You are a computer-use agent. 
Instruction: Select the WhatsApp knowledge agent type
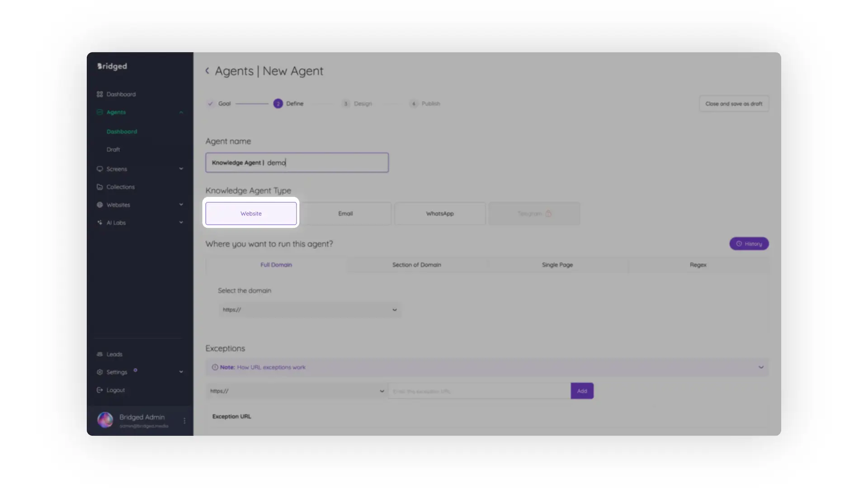tap(439, 213)
